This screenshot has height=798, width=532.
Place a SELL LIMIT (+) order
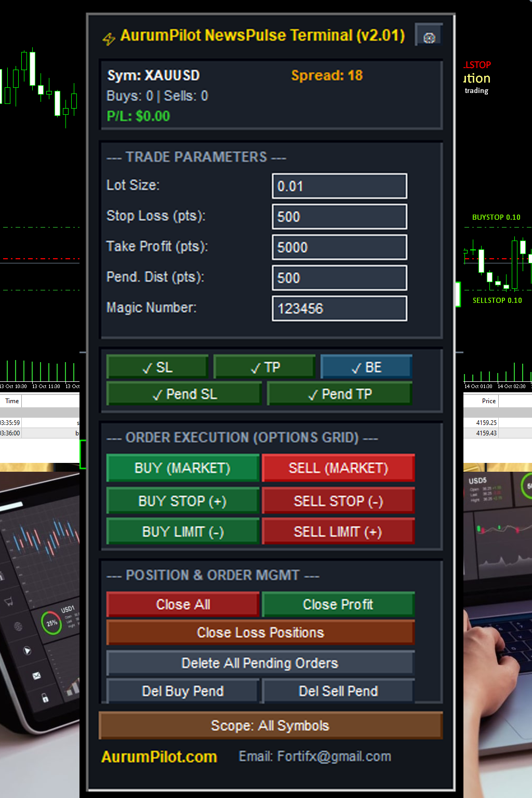click(x=338, y=531)
